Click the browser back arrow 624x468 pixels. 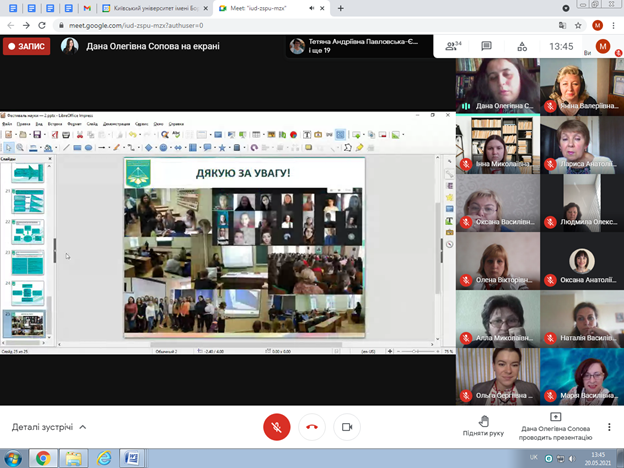click(10, 24)
